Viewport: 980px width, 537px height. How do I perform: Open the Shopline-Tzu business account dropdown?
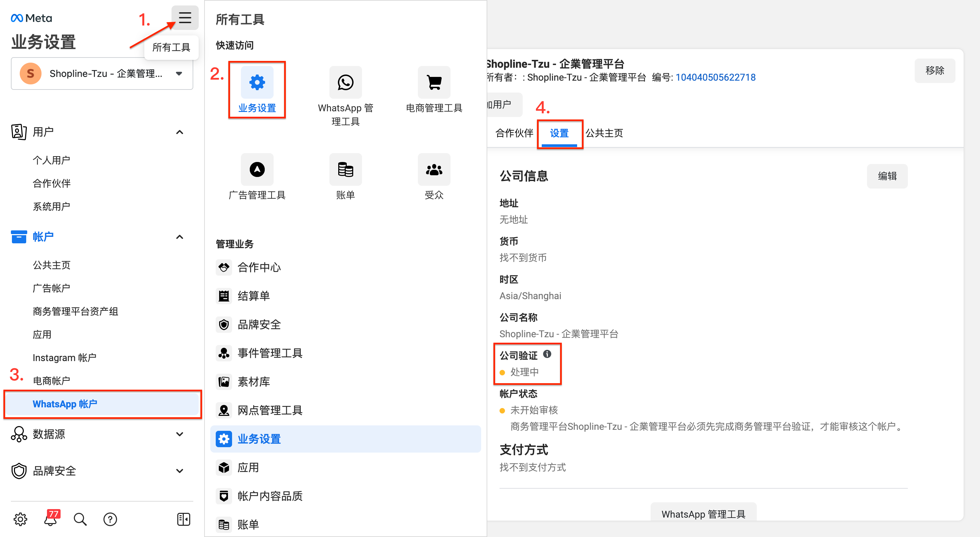tap(102, 74)
